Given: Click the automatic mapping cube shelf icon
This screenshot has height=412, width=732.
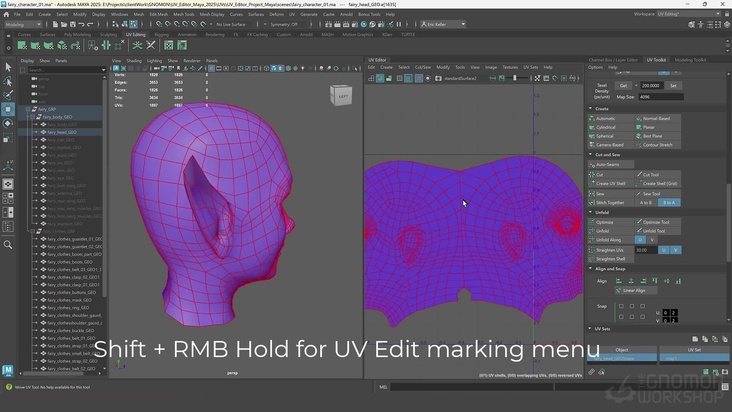Looking at the screenshot, I should coord(62,45).
